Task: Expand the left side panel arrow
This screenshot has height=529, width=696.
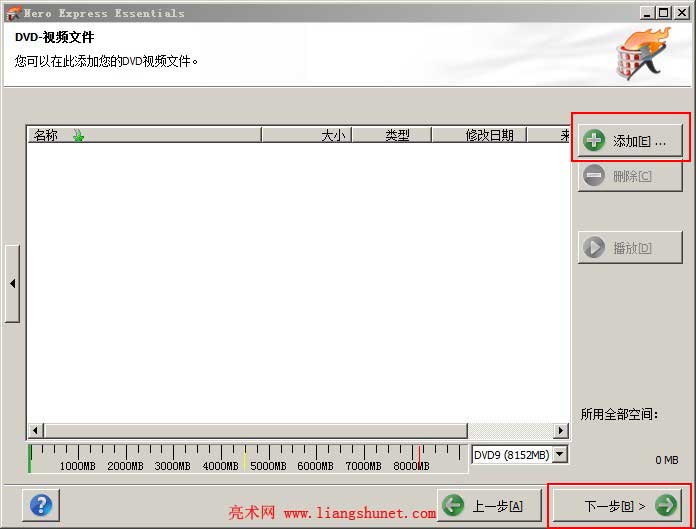Action: point(12,283)
